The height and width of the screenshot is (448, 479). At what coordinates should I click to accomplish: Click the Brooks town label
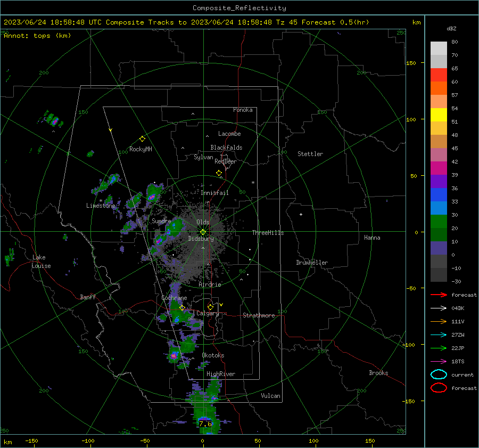tap(378, 373)
